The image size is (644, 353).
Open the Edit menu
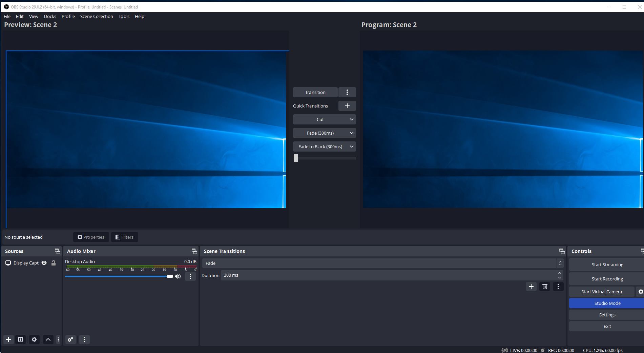[x=20, y=16]
